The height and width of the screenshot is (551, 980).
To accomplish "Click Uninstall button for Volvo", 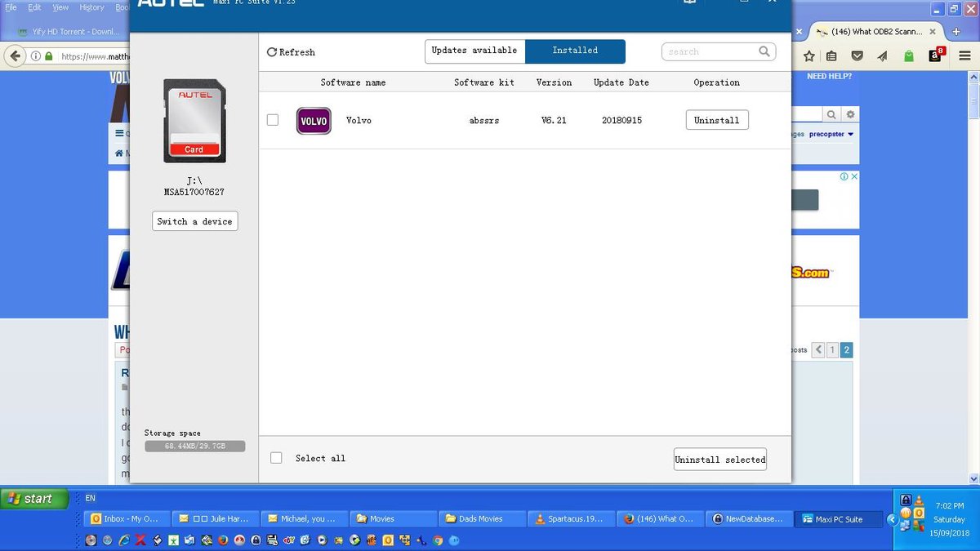I will (716, 120).
